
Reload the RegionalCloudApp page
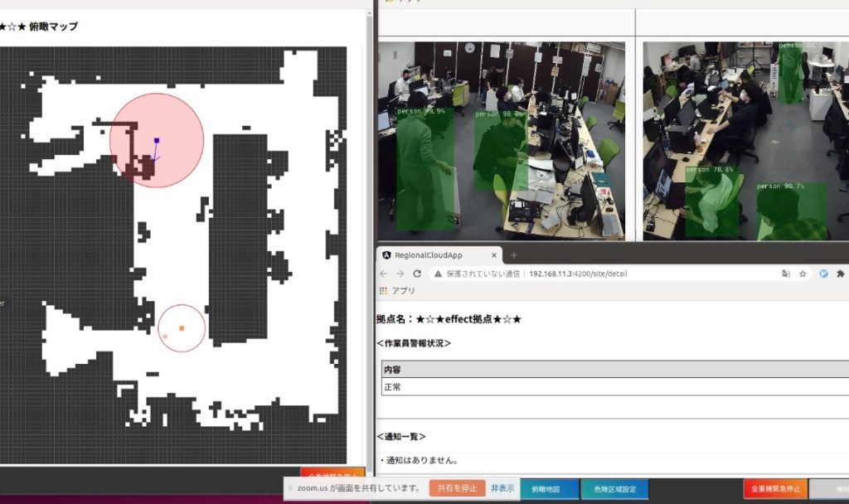click(417, 274)
